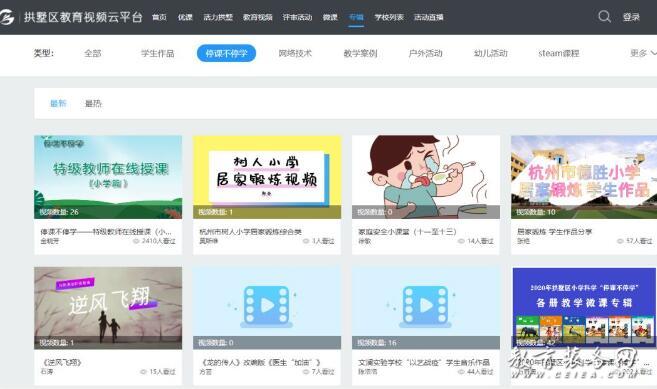Select the 全部 category filter
The width and height of the screenshot is (657, 389).
pos(93,53)
